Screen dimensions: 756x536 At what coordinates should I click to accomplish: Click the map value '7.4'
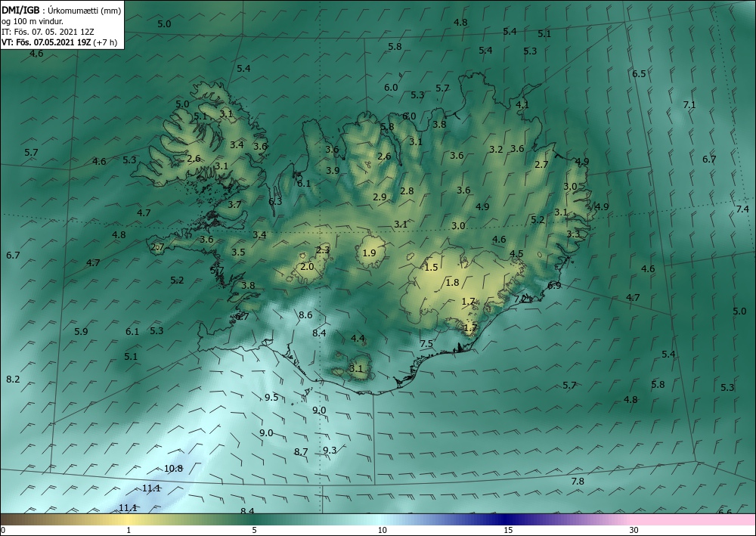742,209
